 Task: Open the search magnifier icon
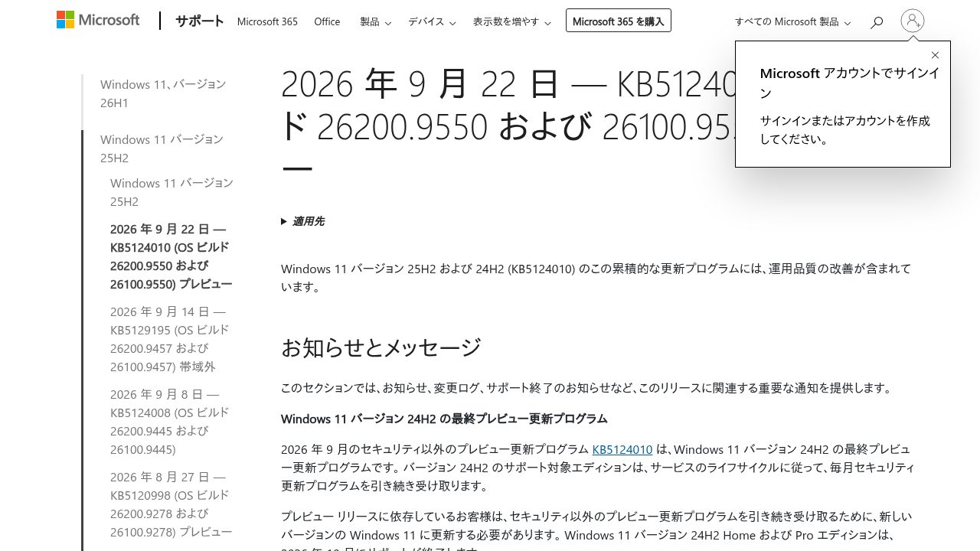click(877, 22)
